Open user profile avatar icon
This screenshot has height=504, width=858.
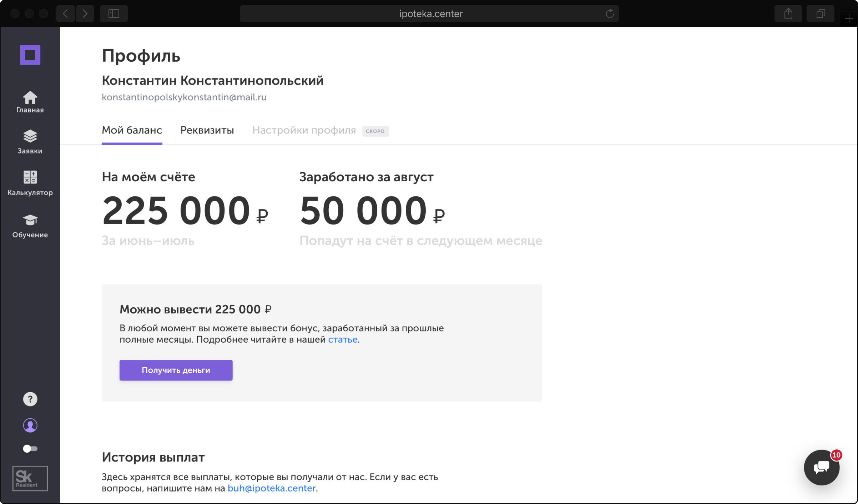click(30, 425)
